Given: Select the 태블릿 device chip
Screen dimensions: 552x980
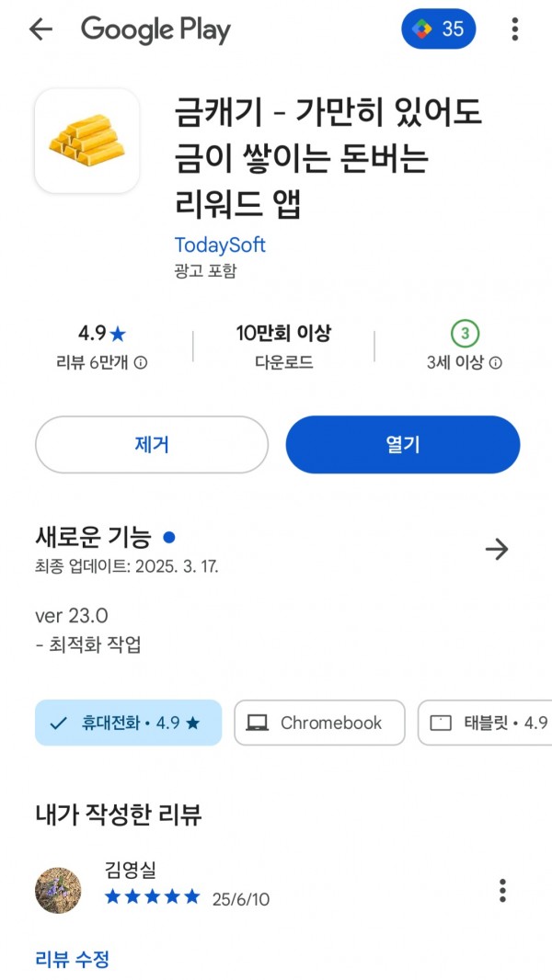Looking at the screenshot, I should pos(485,724).
